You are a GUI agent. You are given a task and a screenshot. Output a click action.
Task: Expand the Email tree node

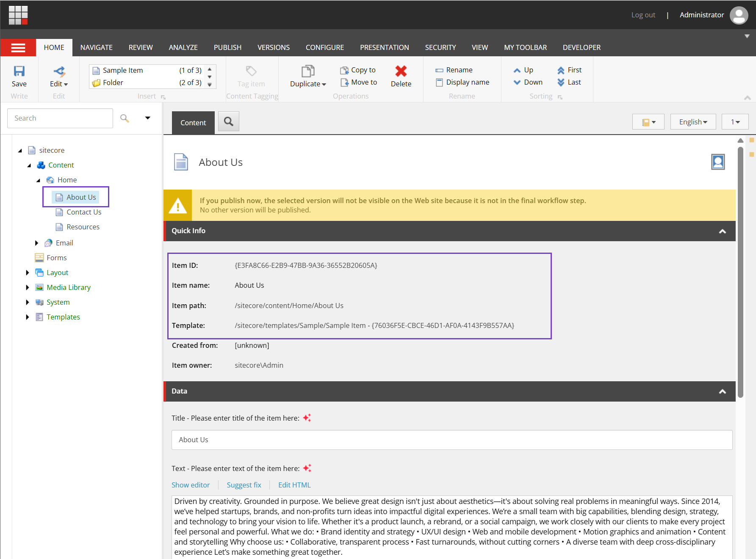click(37, 243)
